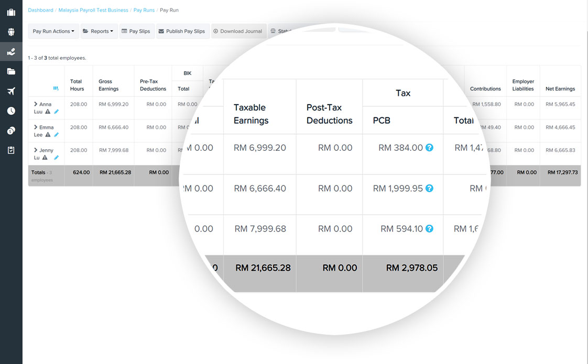Open the clock timesheets icon in the sidebar
The image size is (588, 364).
[x=11, y=111]
